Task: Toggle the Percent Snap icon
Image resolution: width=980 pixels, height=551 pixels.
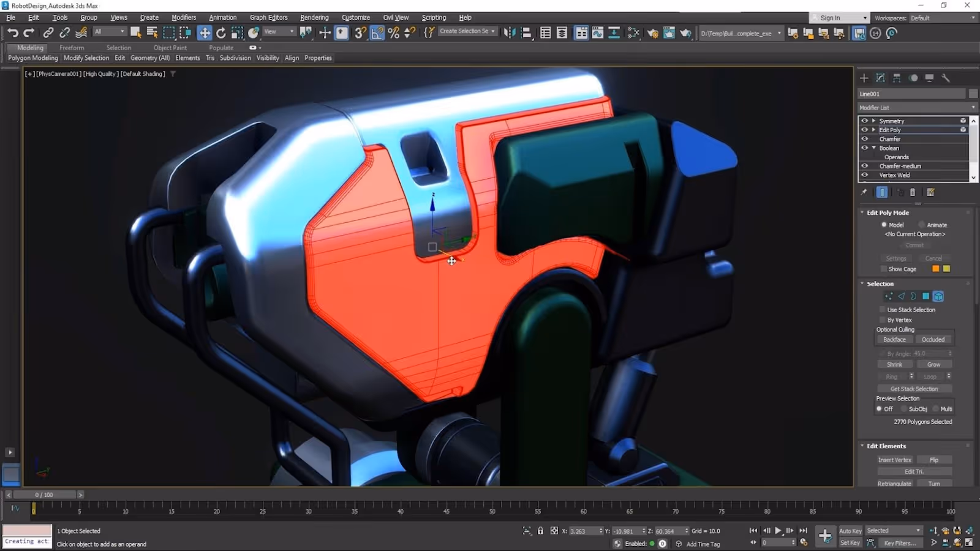Action: point(394,32)
